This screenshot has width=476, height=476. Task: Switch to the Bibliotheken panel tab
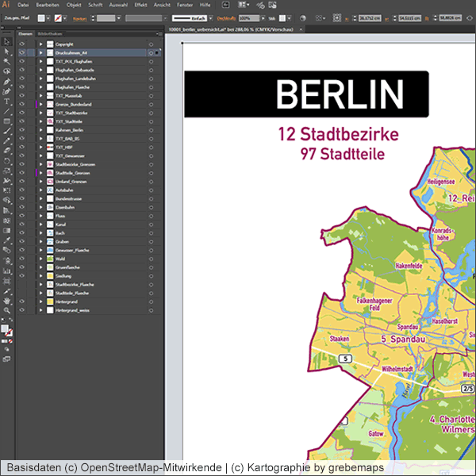pos(49,34)
